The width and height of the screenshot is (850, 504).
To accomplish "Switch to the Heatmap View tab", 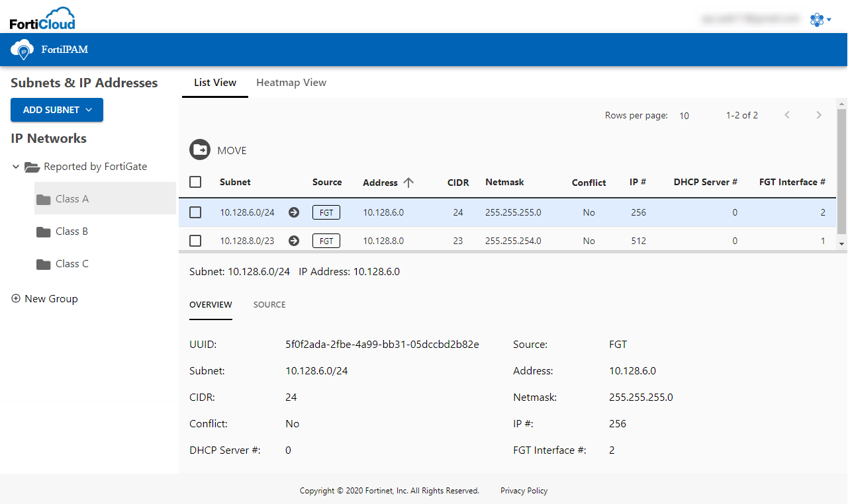I will (x=291, y=83).
